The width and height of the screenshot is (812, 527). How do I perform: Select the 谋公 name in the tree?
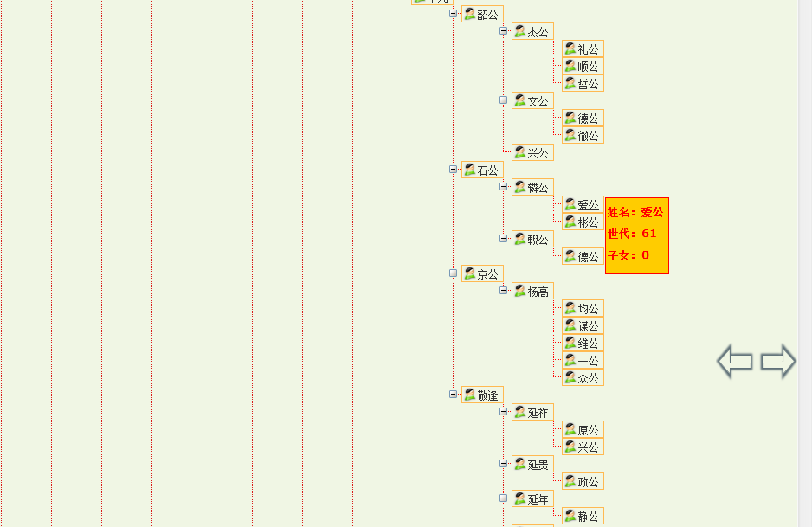pyautogui.click(x=588, y=326)
